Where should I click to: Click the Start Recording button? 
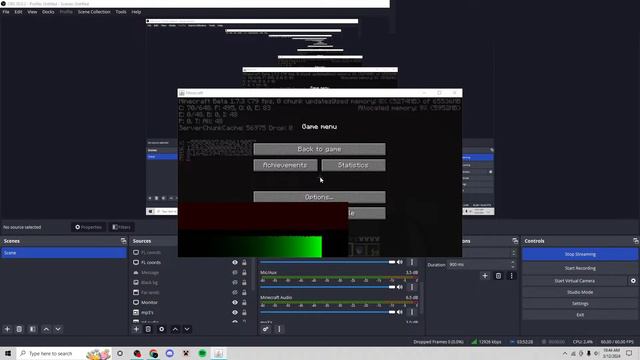point(580,268)
